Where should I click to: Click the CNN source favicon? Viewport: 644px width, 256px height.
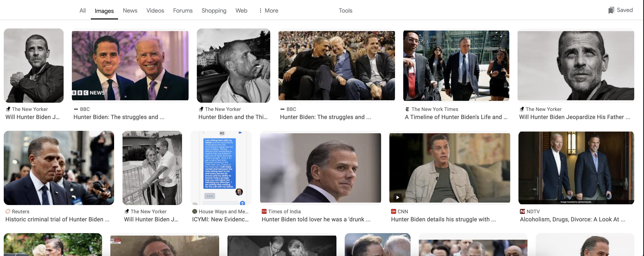[x=393, y=212]
